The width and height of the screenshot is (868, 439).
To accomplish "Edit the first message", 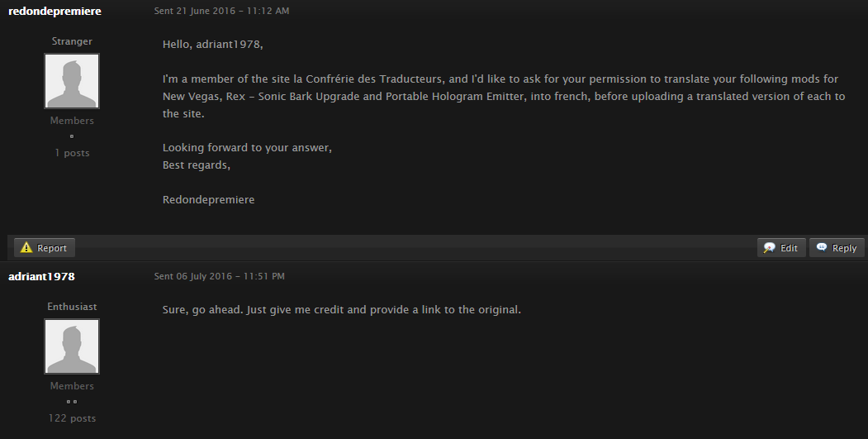I will point(781,248).
